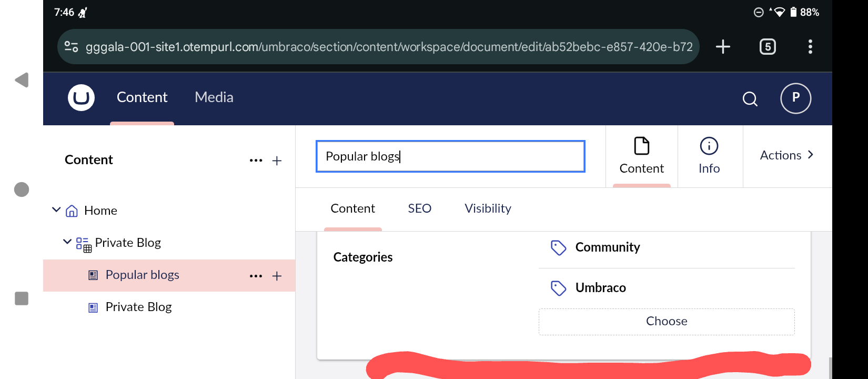Tap the Android home circle button
Viewport: 868px width, 379px height.
pyautogui.click(x=22, y=189)
